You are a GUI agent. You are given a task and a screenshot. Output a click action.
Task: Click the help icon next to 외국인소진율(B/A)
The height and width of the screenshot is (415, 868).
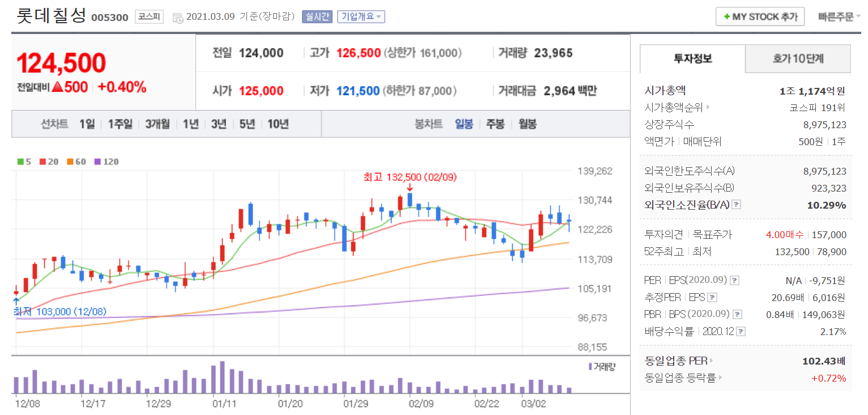tap(736, 205)
